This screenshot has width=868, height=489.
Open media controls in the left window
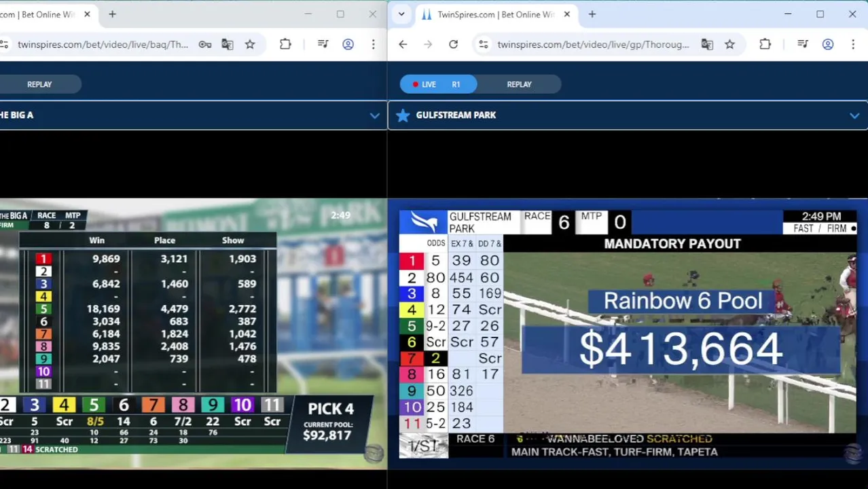point(323,44)
